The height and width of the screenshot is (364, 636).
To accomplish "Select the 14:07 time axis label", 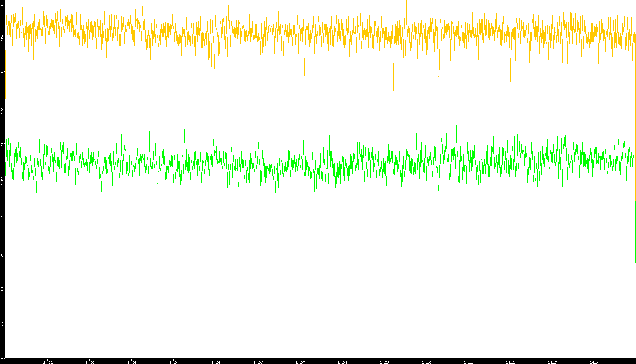I will 300,362.
